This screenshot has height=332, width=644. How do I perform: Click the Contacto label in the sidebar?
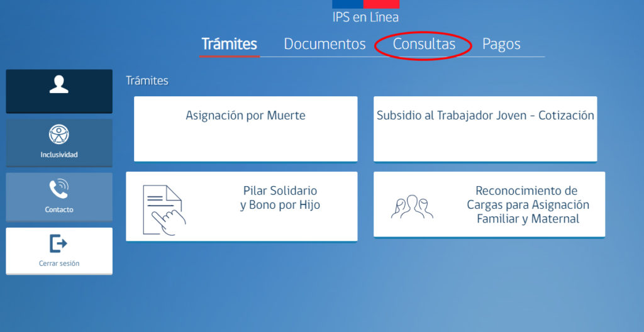pos(59,209)
